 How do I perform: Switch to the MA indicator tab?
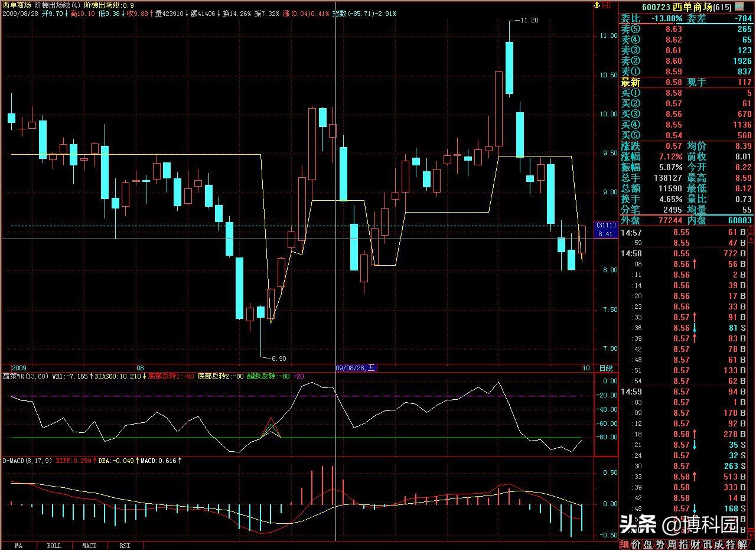tap(19, 546)
